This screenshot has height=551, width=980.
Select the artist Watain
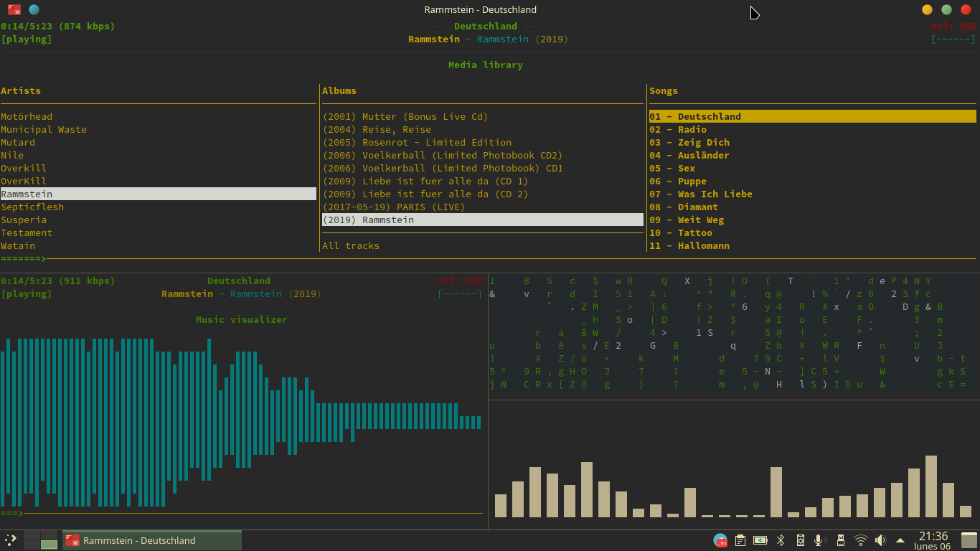18,246
